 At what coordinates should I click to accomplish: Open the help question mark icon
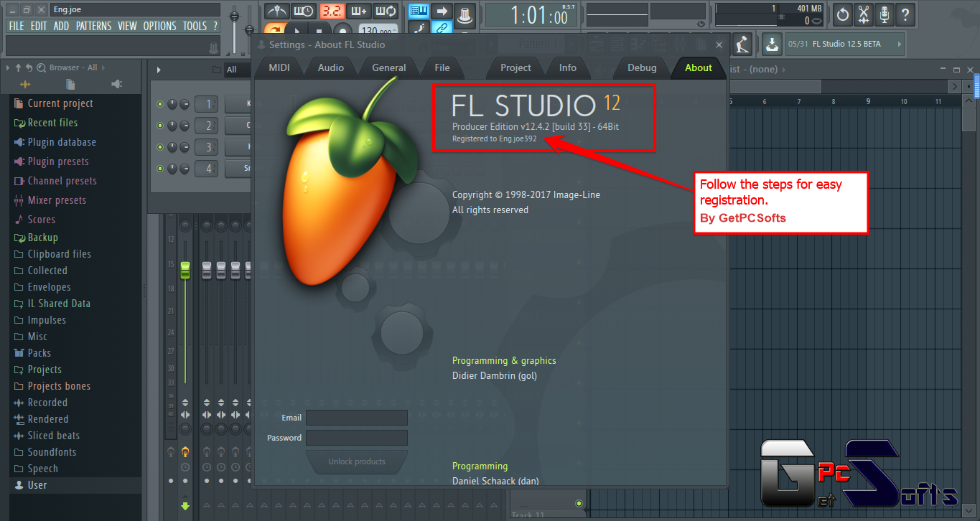pyautogui.click(x=905, y=14)
